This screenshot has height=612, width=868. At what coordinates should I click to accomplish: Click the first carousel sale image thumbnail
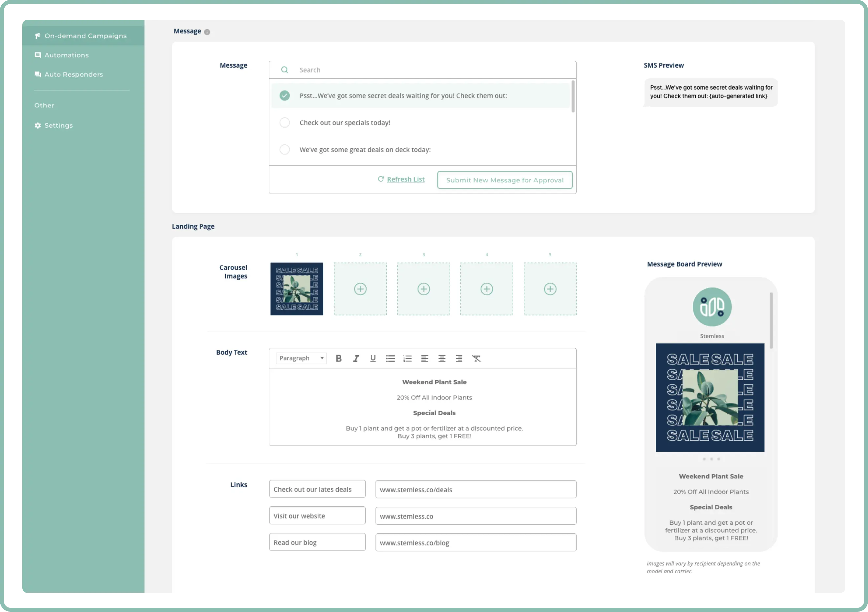point(296,289)
